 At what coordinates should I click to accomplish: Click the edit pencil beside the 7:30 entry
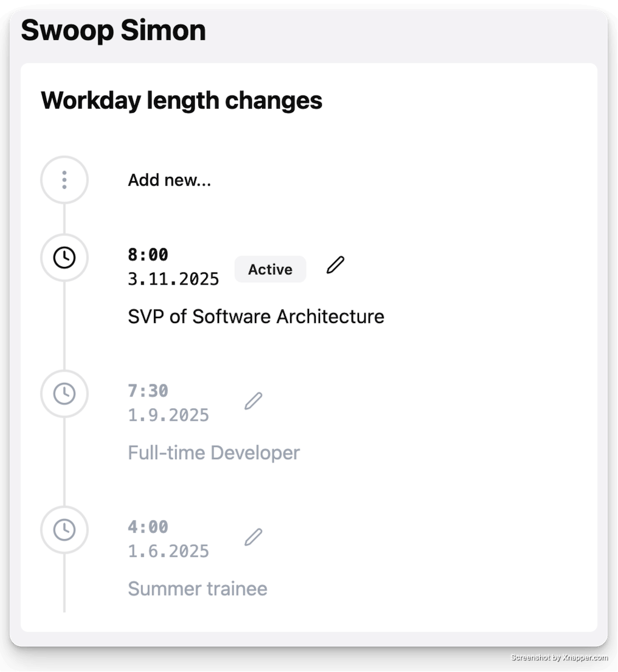coord(253,400)
